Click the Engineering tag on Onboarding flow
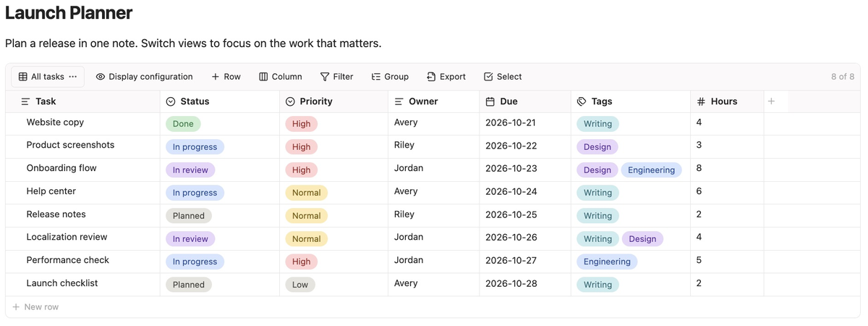868x326 pixels. point(651,170)
